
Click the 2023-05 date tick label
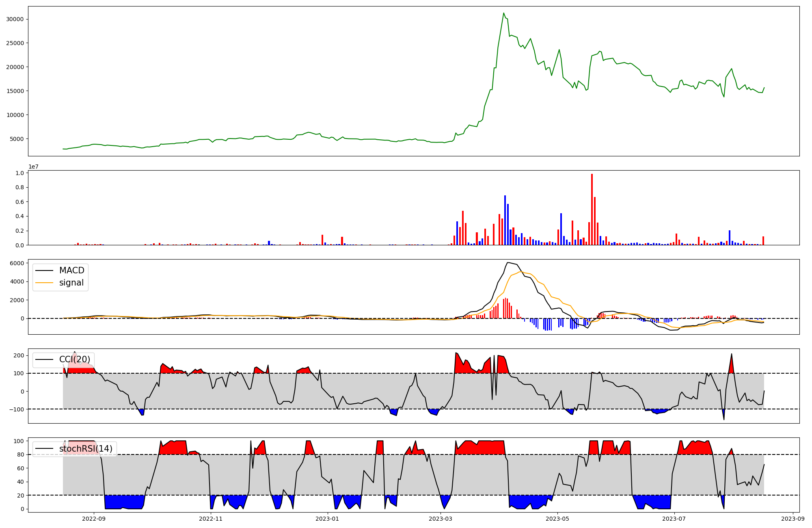[557, 519]
